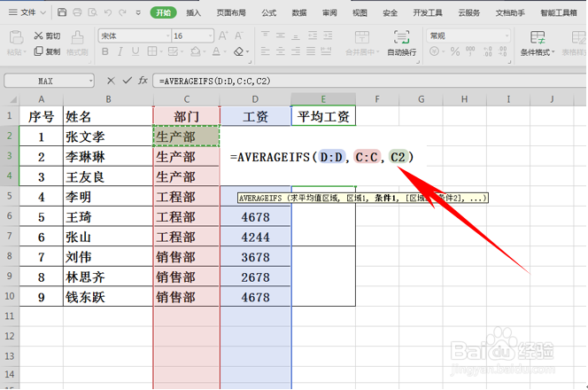
Task: Switch to the Page Layout (页面布局) tab
Action: (x=231, y=12)
